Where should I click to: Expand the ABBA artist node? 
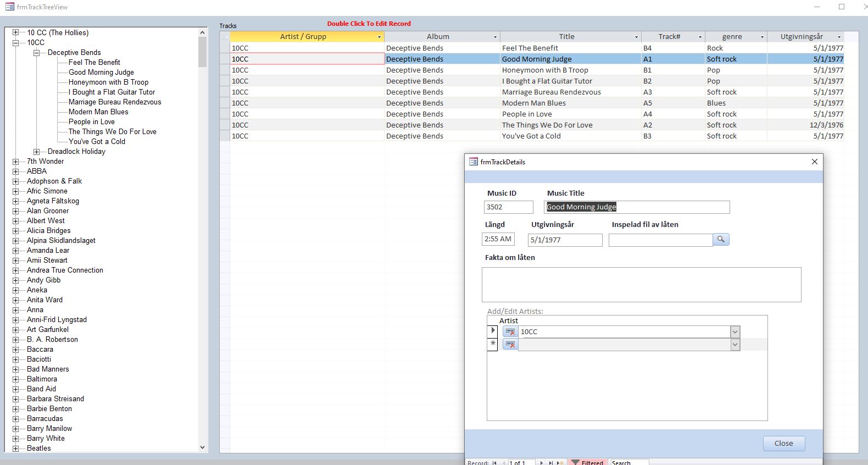coord(16,171)
